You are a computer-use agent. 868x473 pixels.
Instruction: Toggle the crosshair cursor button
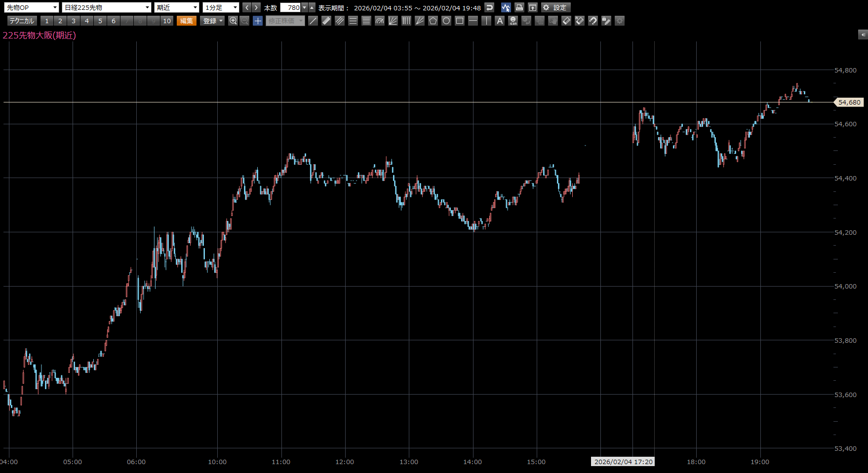click(x=258, y=21)
